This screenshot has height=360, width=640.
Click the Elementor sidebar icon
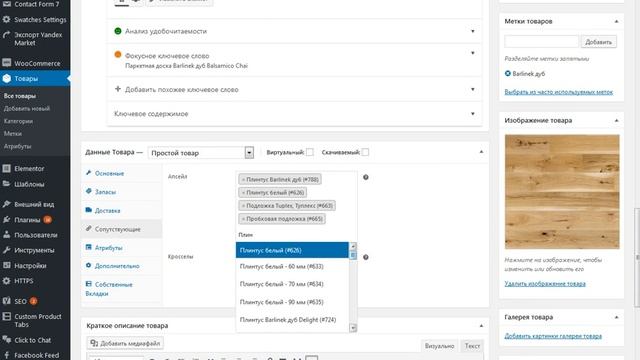click(7, 168)
